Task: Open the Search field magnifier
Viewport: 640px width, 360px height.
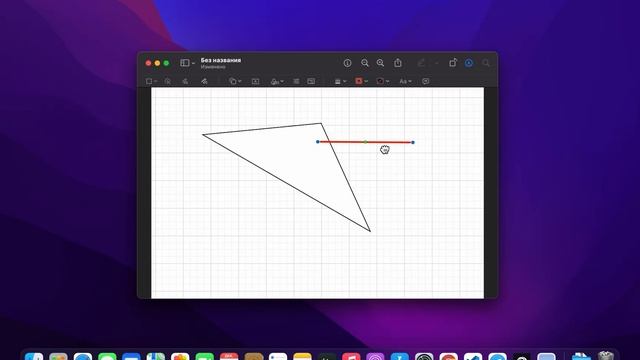Action: tap(486, 63)
